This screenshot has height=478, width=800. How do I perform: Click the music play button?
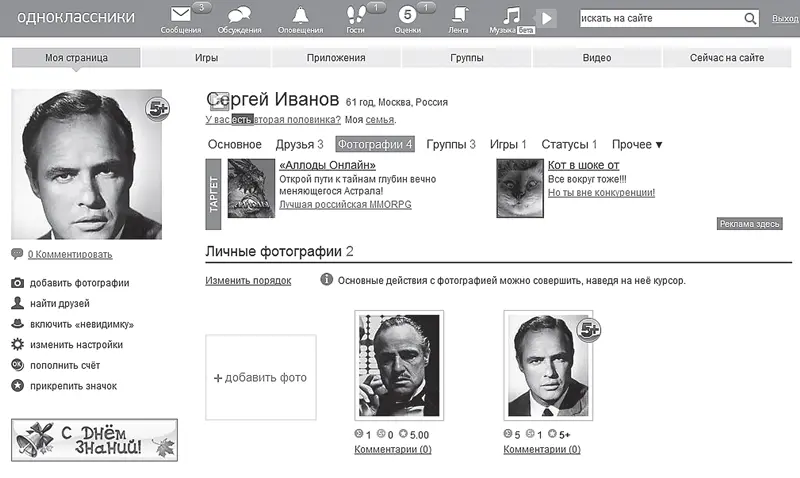pyautogui.click(x=546, y=19)
